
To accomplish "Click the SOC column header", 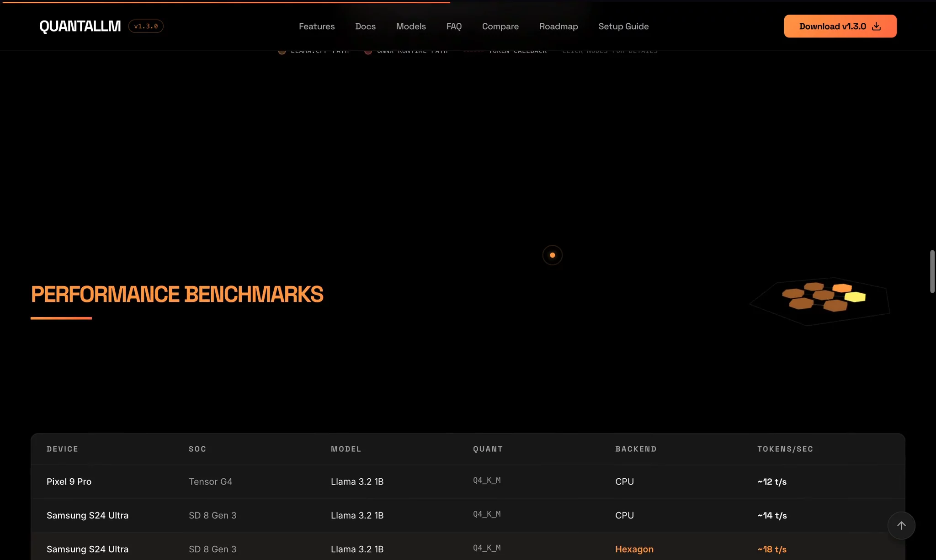I will coord(197,449).
